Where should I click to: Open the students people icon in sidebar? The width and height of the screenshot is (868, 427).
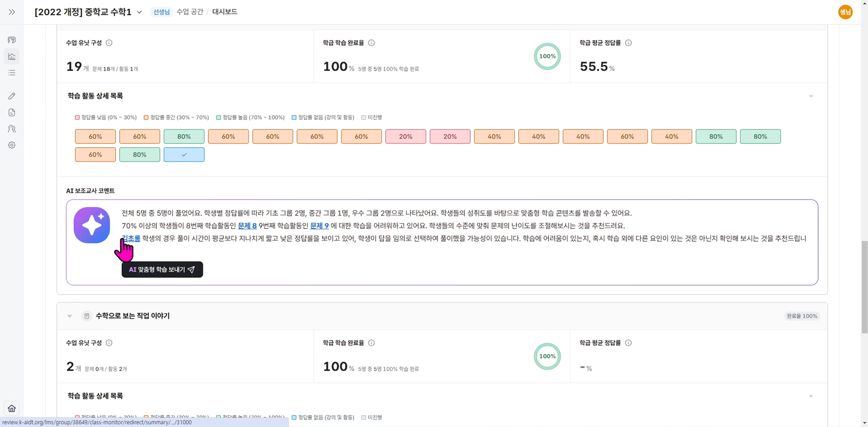12,129
